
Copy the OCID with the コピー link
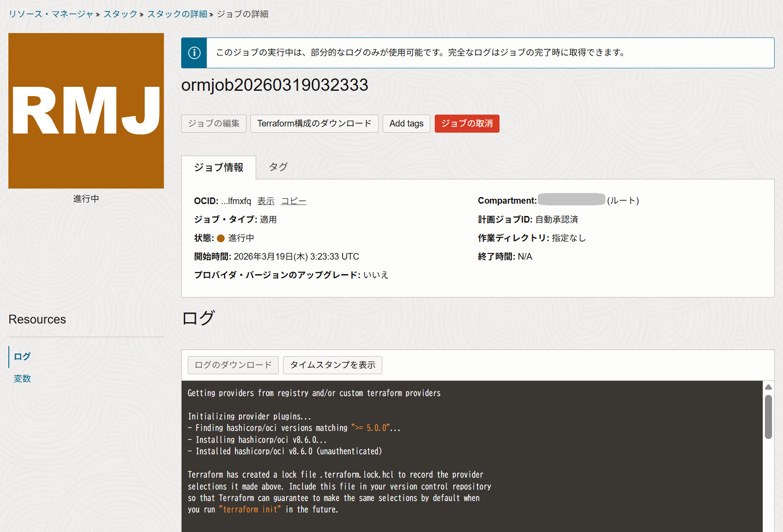coord(293,201)
